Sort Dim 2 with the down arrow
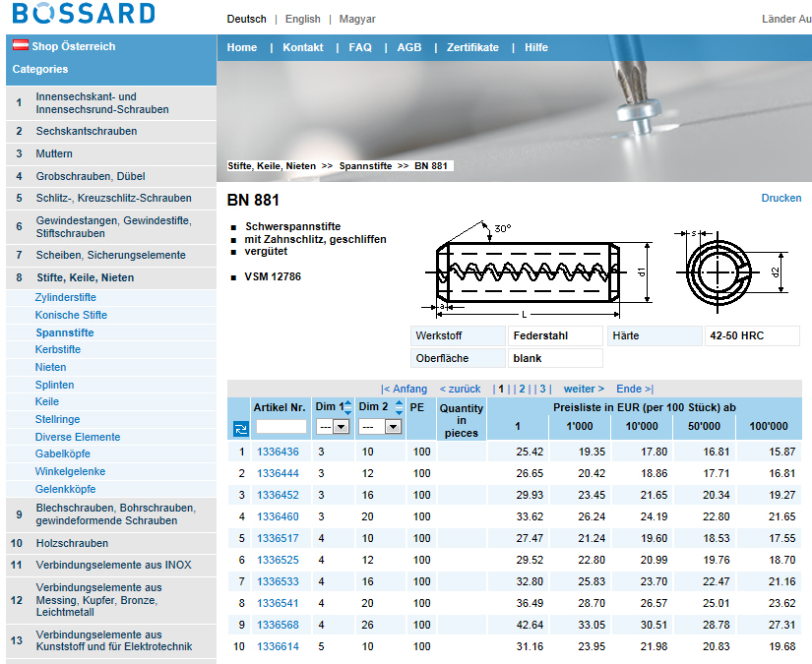Image resolution: width=812 pixels, height=664 pixels. [399, 411]
